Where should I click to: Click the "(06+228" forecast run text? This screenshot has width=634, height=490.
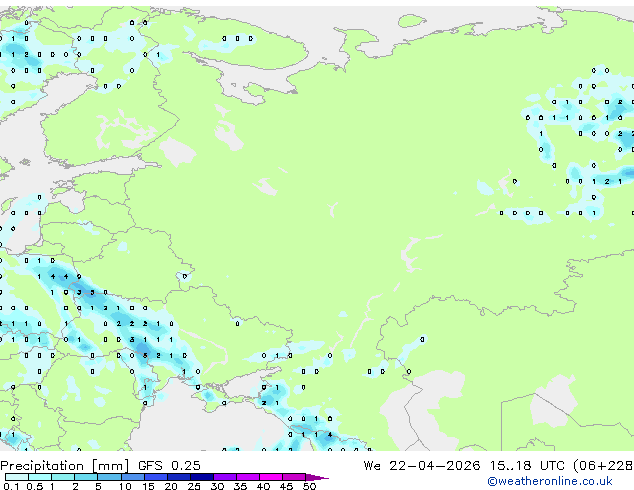[x=603, y=466]
